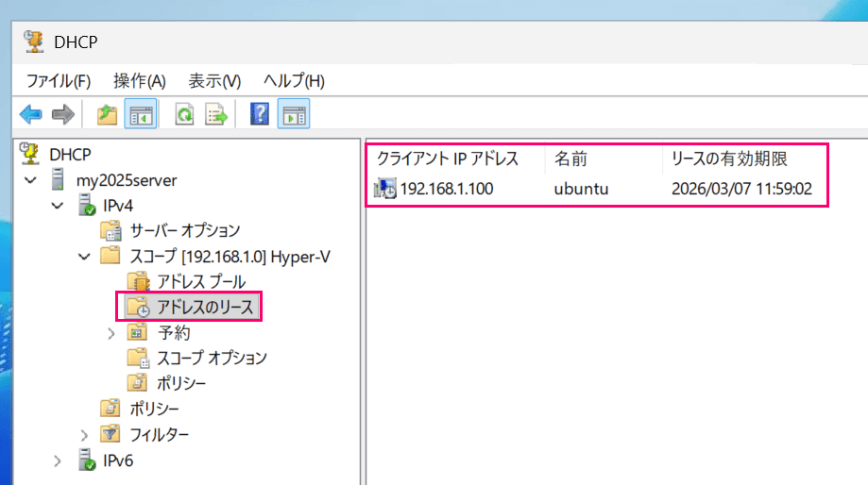Open the ヘルプ(H) menu
Image resolution: width=868 pixels, height=485 pixels.
point(294,81)
